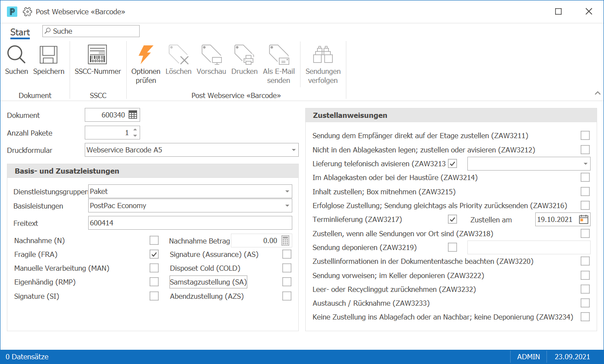Save the document with Speichern icon
604x364 pixels.
[x=48, y=55]
